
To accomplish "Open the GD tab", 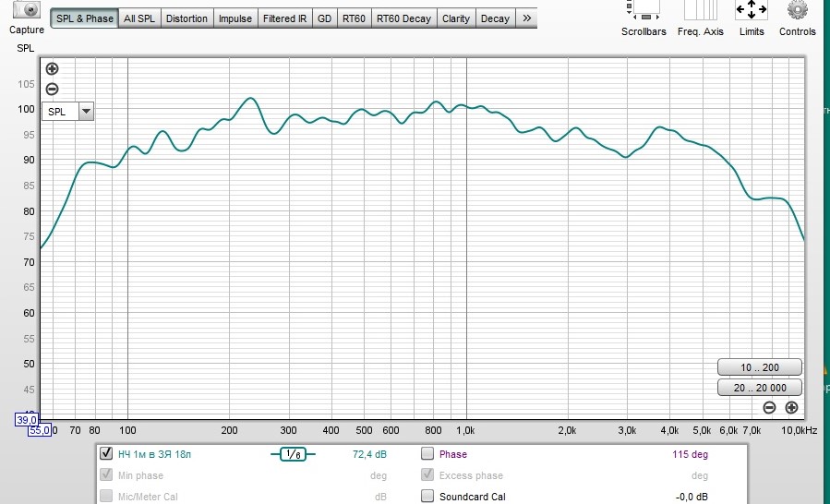I will (x=324, y=18).
